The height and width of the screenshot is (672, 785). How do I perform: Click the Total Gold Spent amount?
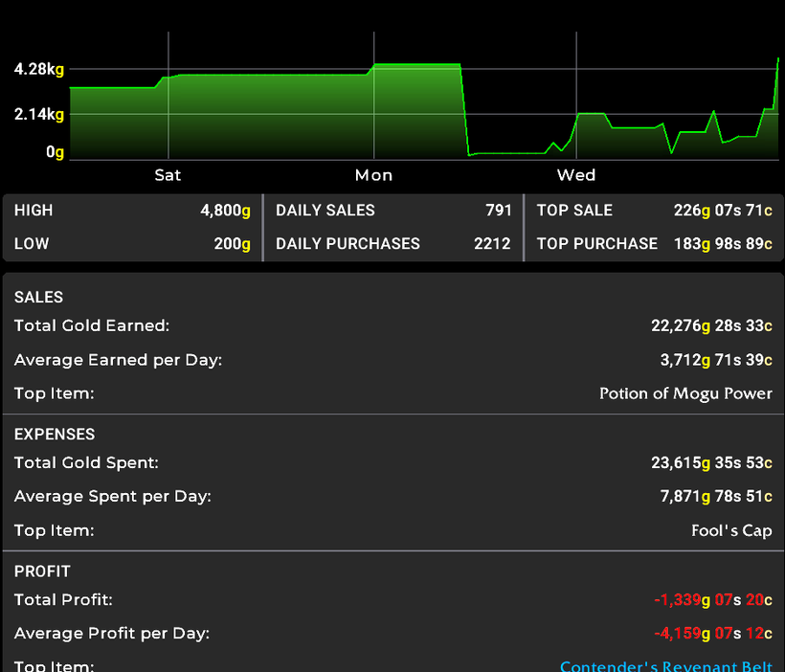tap(711, 463)
